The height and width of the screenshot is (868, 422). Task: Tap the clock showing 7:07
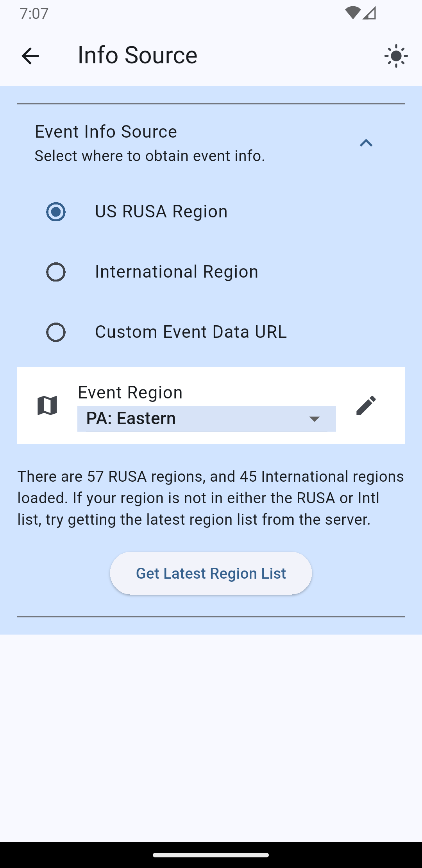(x=34, y=13)
